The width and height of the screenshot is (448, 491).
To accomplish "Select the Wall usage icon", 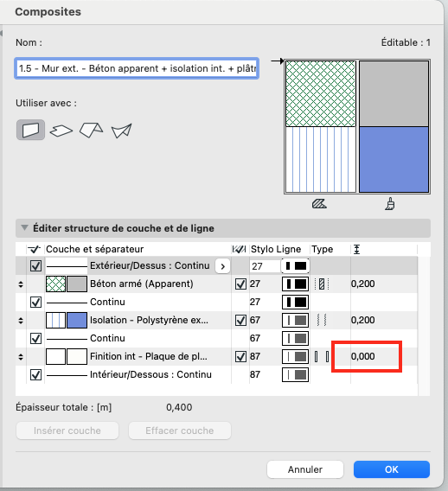I will coord(30,130).
